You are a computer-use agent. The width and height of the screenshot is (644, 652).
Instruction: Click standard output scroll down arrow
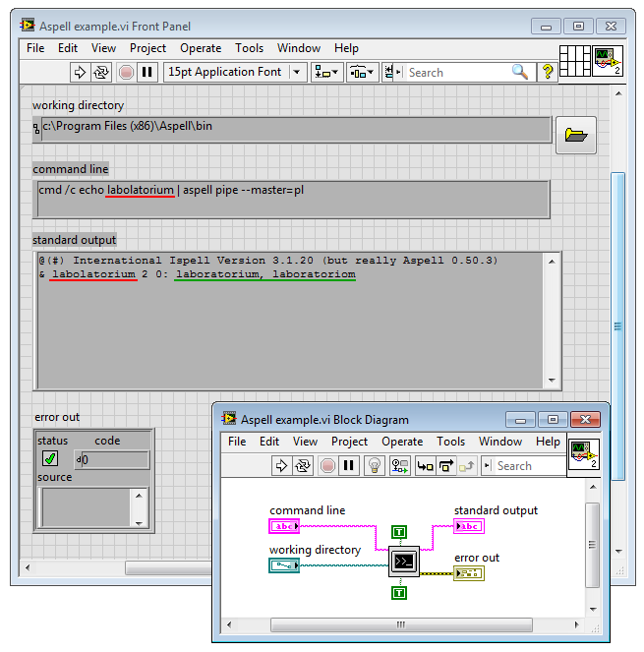point(552,380)
